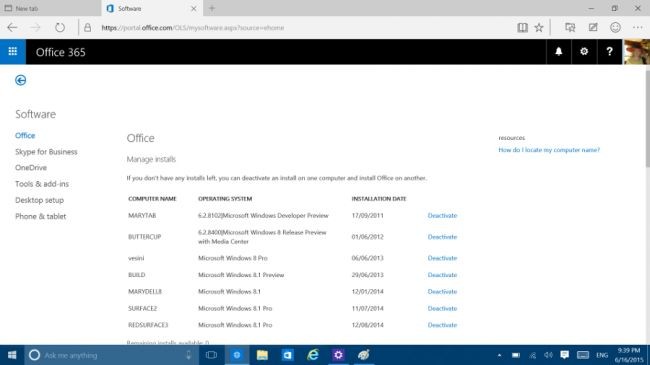Click the site security lock icon

(x=87, y=27)
